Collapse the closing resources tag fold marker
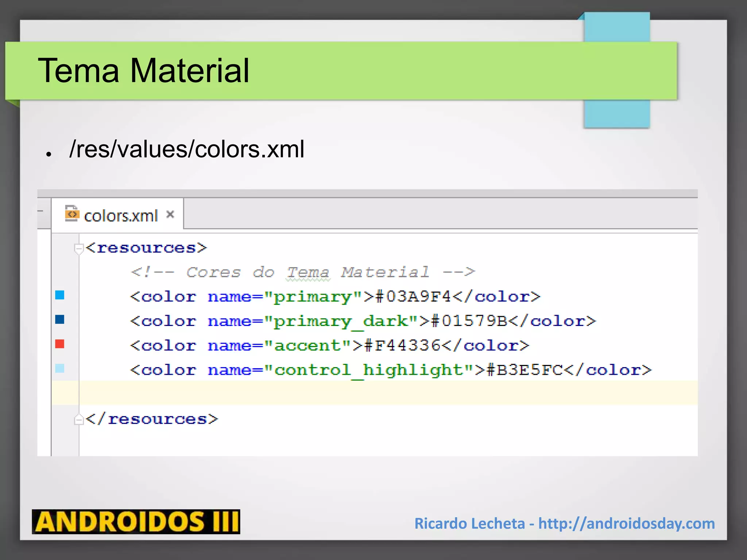The height and width of the screenshot is (560, 747). [x=79, y=419]
